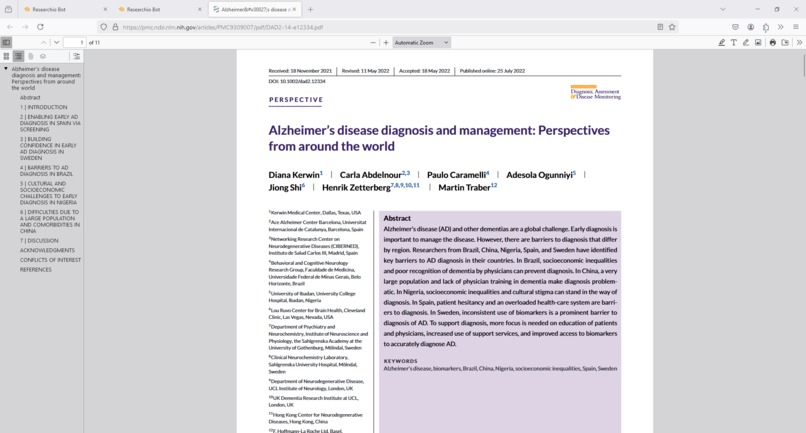Reload the current page
The width and height of the screenshot is (806, 433).
pyautogui.click(x=40, y=27)
